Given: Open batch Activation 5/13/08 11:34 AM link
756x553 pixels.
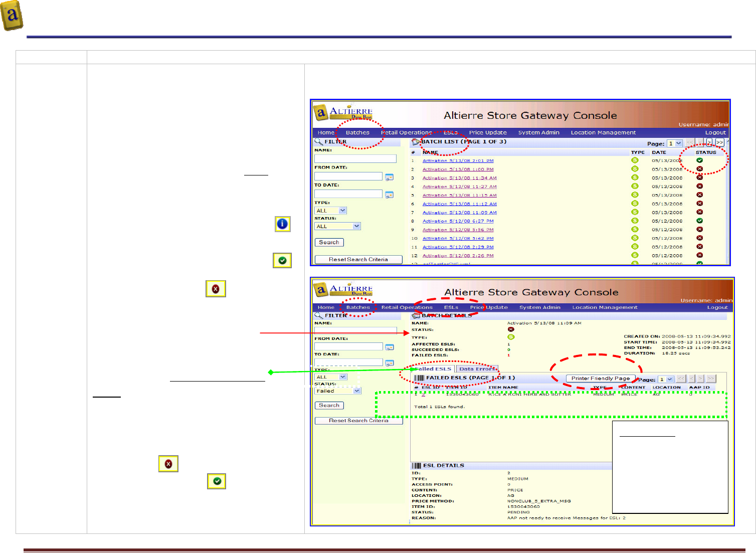Looking at the screenshot, I should 460,177.
